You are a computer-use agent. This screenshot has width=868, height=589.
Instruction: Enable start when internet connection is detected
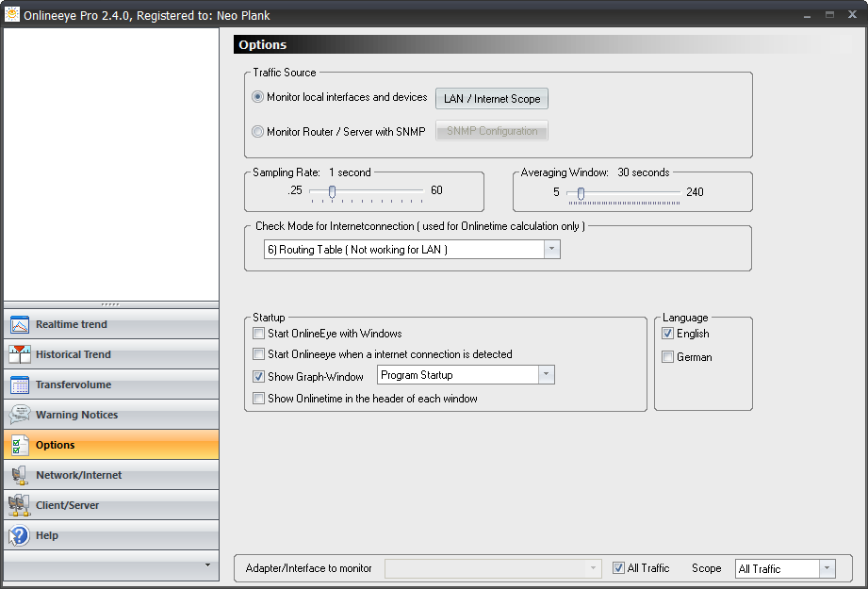click(258, 353)
